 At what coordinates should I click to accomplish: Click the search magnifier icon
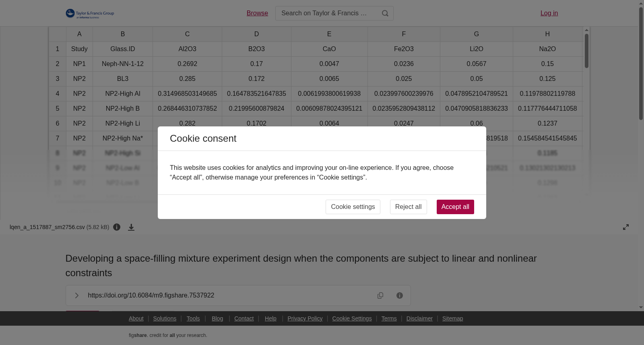[x=385, y=13]
